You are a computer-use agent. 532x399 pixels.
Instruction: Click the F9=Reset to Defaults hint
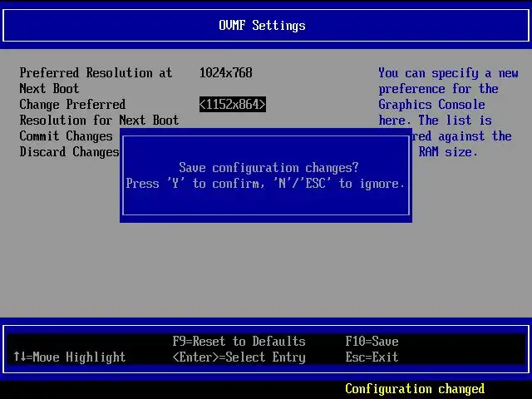tap(239, 341)
